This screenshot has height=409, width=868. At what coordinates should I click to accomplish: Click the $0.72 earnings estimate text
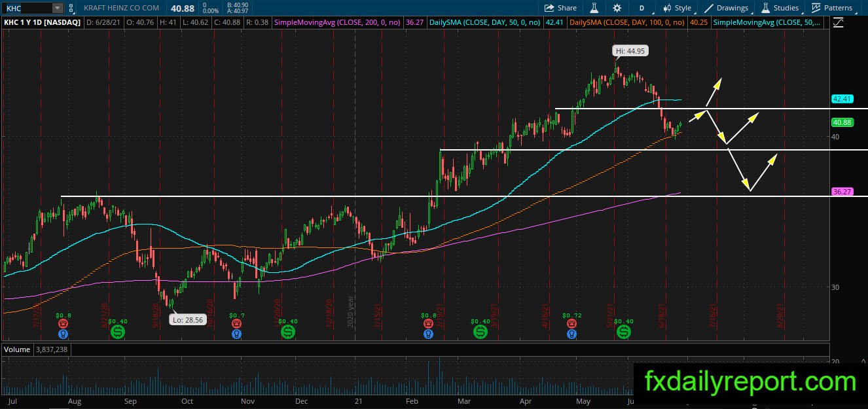click(x=573, y=315)
